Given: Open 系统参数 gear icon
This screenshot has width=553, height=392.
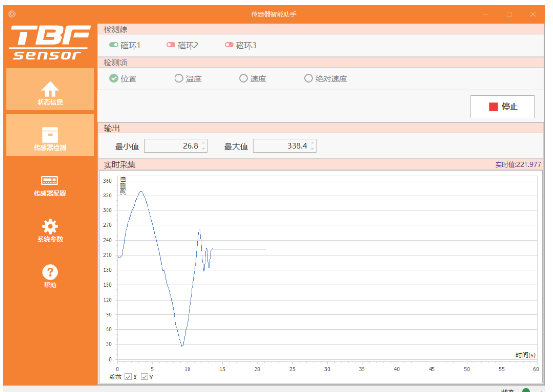Looking at the screenshot, I should coord(50,226).
